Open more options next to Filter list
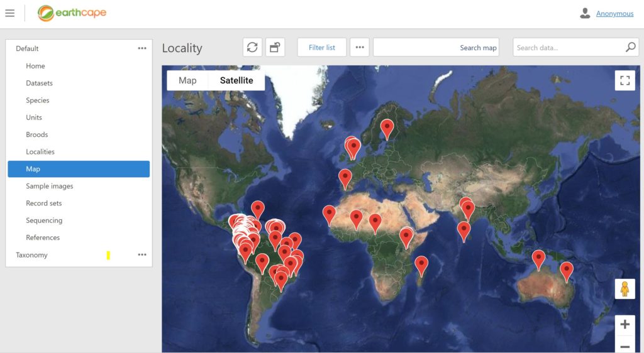The height and width of the screenshot is (353, 644). 360,47
